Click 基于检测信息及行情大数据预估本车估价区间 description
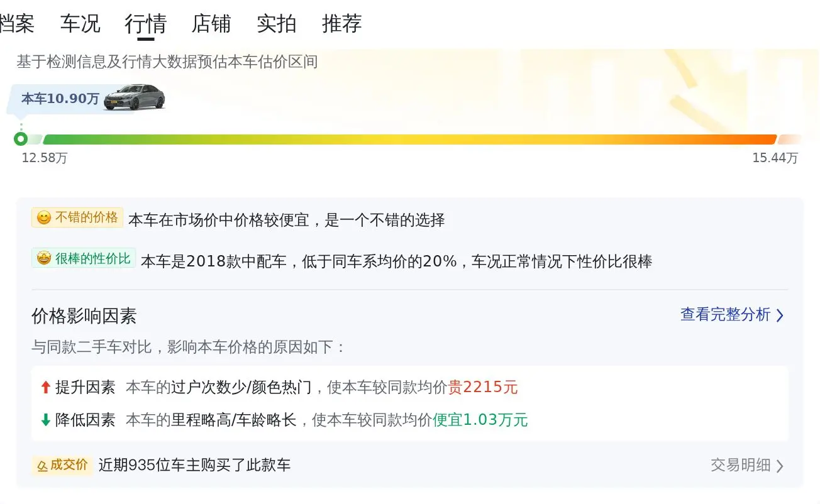820x504 pixels. 167,62
